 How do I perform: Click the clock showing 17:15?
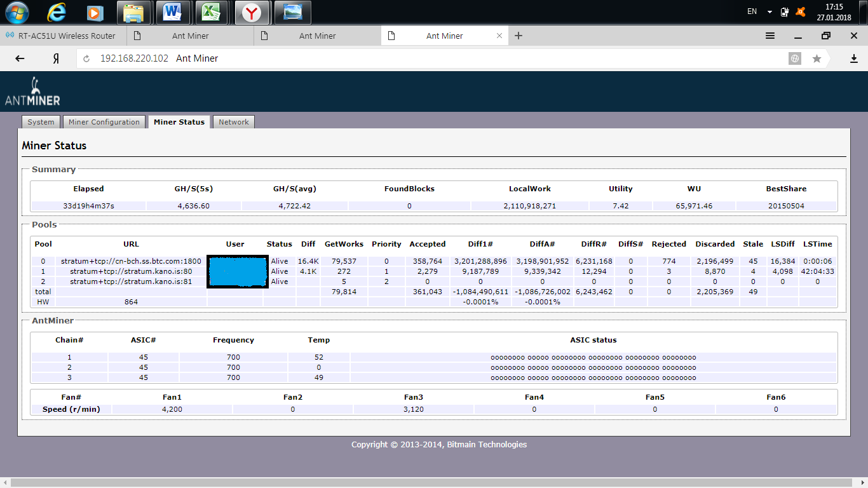[x=834, y=7]
